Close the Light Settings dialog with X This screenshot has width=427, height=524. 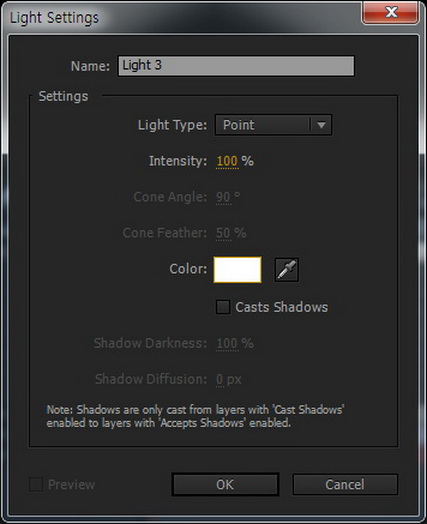click(390, 13)
